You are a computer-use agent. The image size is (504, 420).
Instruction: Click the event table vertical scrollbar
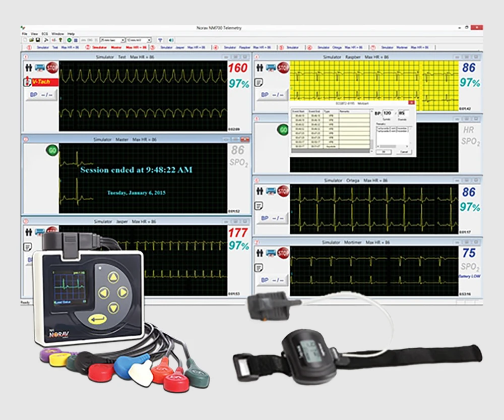click(x=372, y=130)
